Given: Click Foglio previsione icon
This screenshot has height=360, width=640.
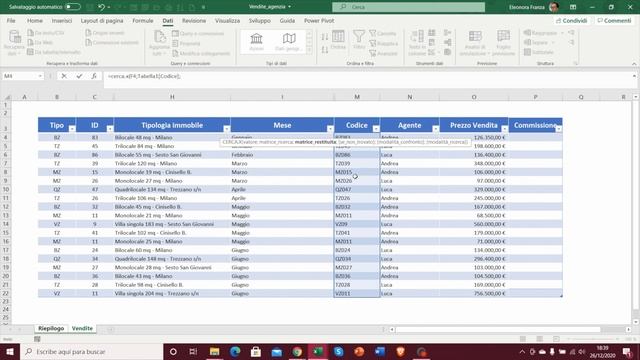Looking at the screenshot, I should tap(503, 42).
